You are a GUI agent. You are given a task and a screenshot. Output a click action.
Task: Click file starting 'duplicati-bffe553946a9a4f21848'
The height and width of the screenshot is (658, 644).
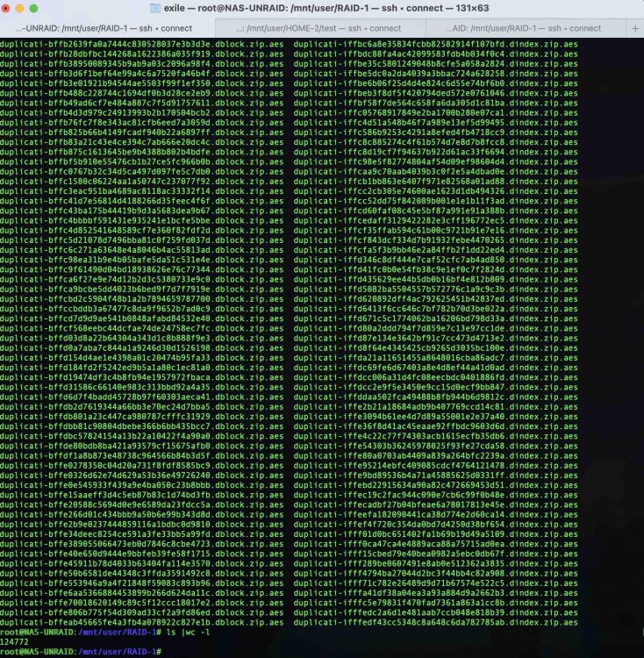pyautogui.click(x=142, y=583)
